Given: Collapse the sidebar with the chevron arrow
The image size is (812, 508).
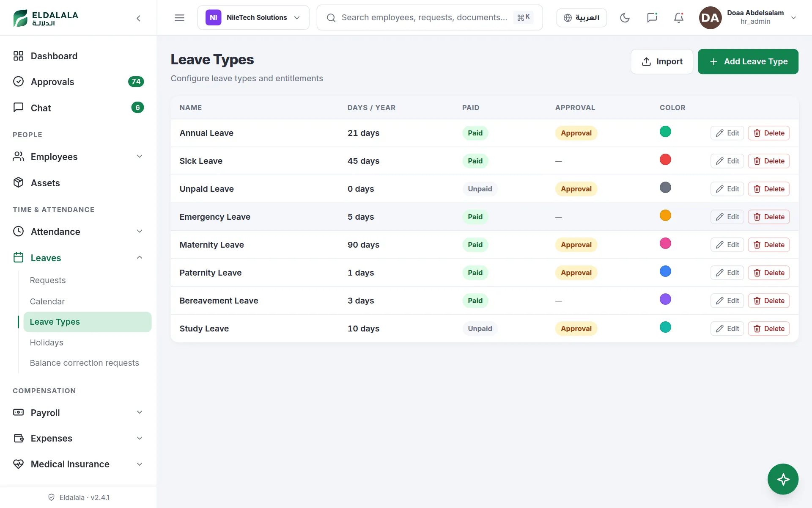Looking at the screenshot, I should pos(138,18).
